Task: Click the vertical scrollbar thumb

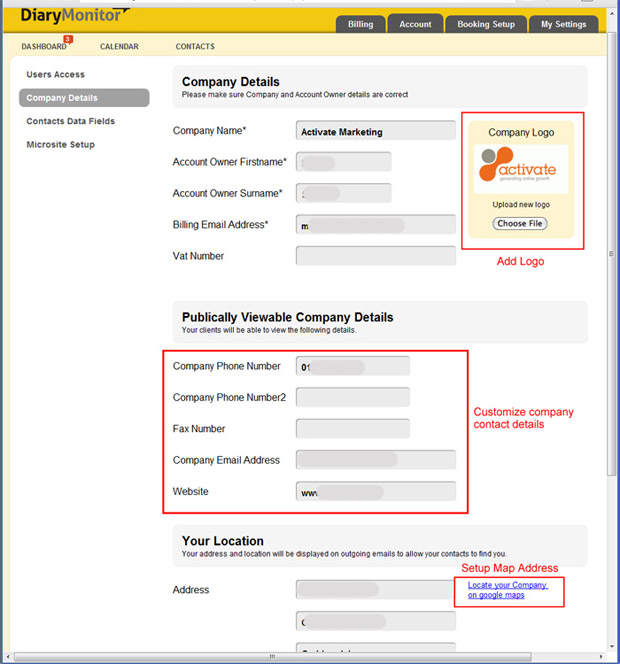Action: tap(611, 254)
